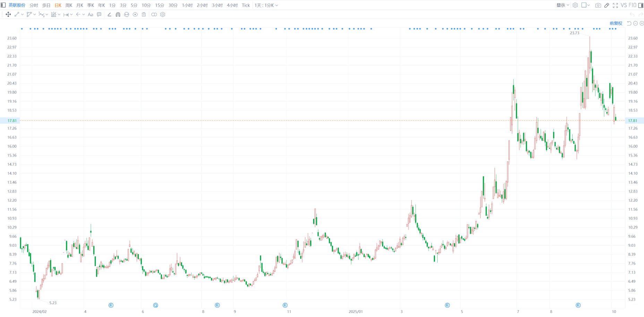Toggle drawing visibility eye icon
This screenshot has width=644, height=317.
135,15
